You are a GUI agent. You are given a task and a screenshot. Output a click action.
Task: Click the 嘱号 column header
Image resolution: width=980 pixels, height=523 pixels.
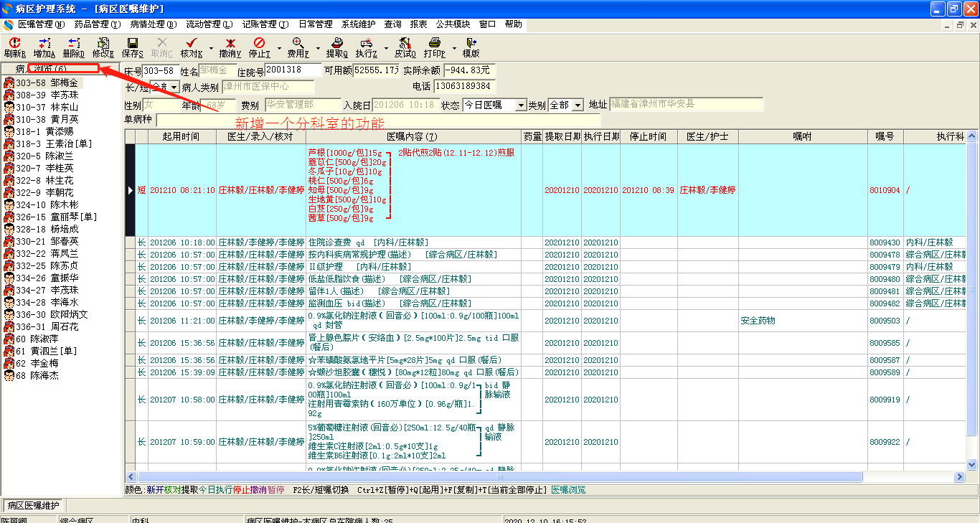point(885,136)
